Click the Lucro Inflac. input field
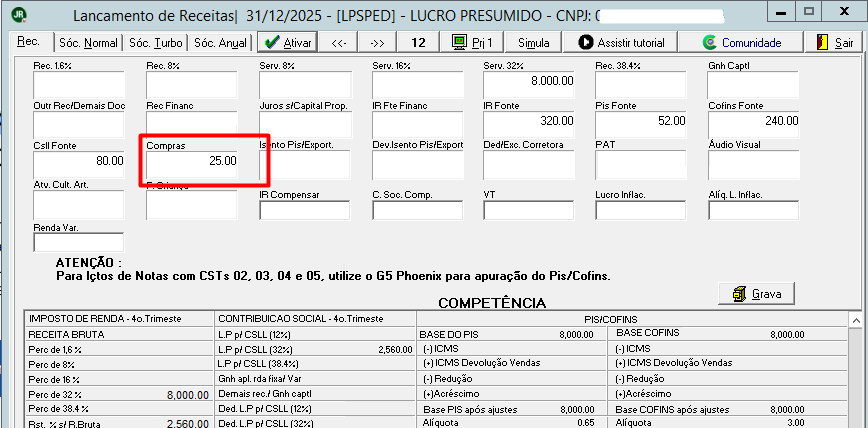868x428 pixels. pyautogui.click(x=641, y=210)
